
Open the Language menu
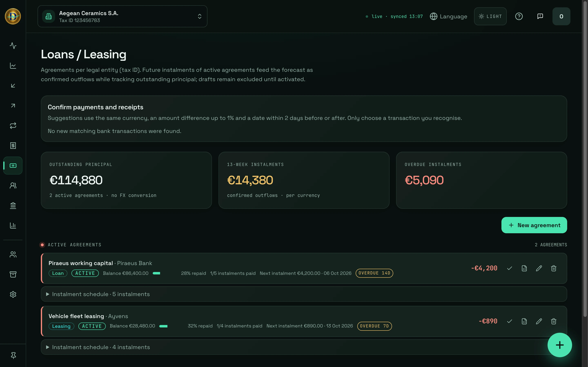click(448, 16)
